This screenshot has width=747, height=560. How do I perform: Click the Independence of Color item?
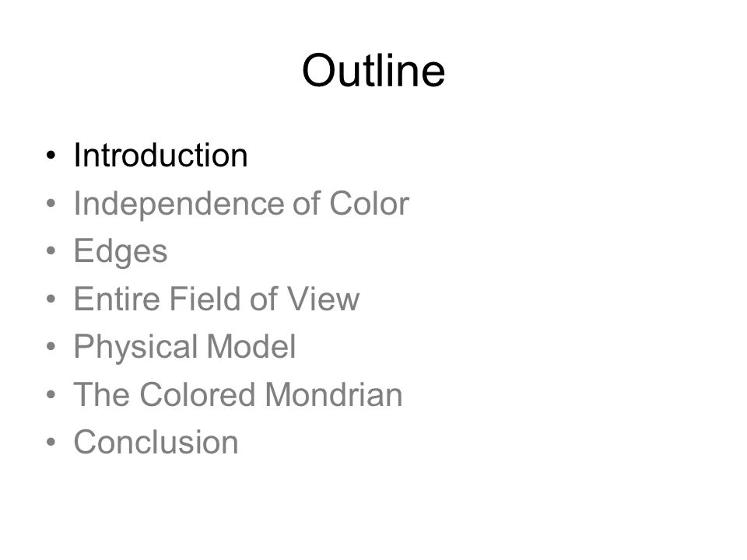pos(241,203)
